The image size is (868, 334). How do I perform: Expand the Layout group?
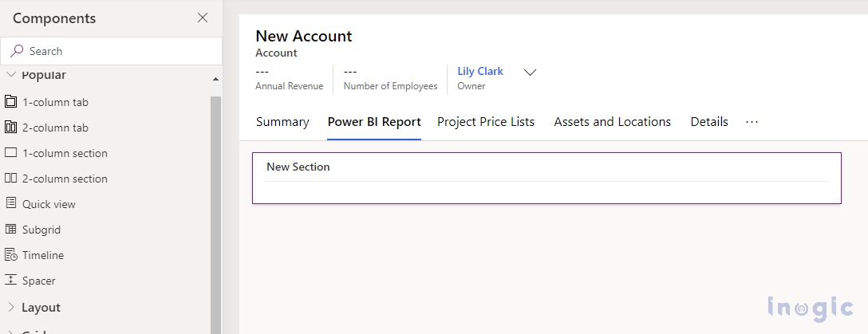(x=11, y=307)
